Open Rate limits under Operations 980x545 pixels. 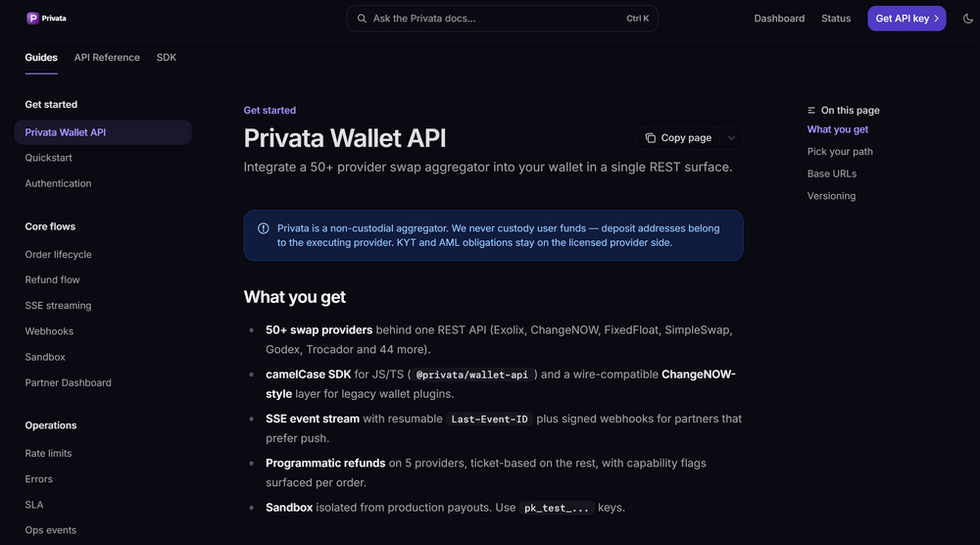(x=48, y=453)
